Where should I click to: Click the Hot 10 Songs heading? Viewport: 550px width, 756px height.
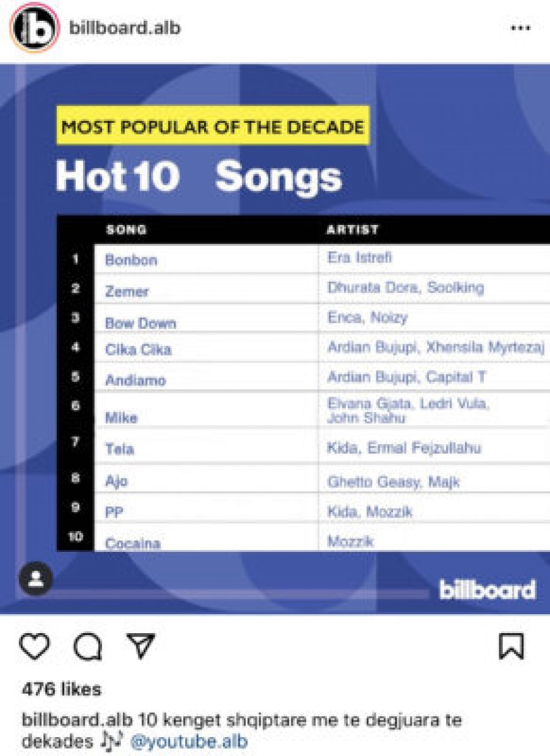[x=199, y=177]
